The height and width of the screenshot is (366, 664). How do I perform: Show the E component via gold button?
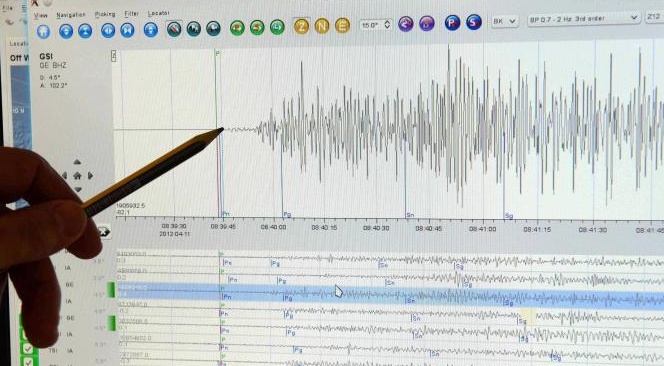point(342,25)
